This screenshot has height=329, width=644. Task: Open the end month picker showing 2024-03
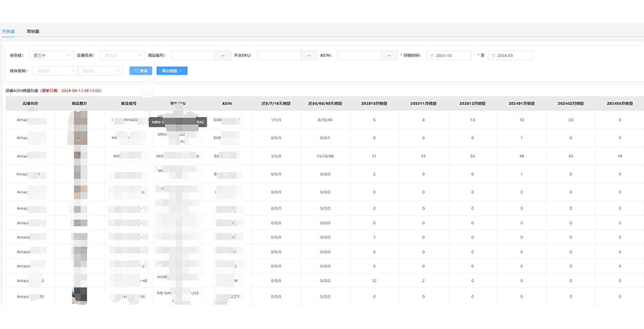(510, 56)
